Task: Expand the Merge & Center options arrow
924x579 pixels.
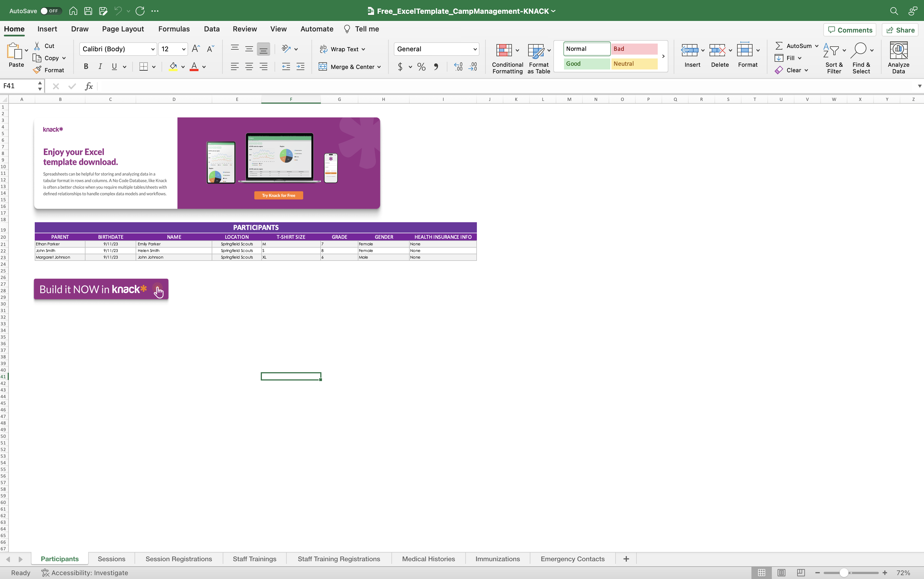Action: (379, 67)
